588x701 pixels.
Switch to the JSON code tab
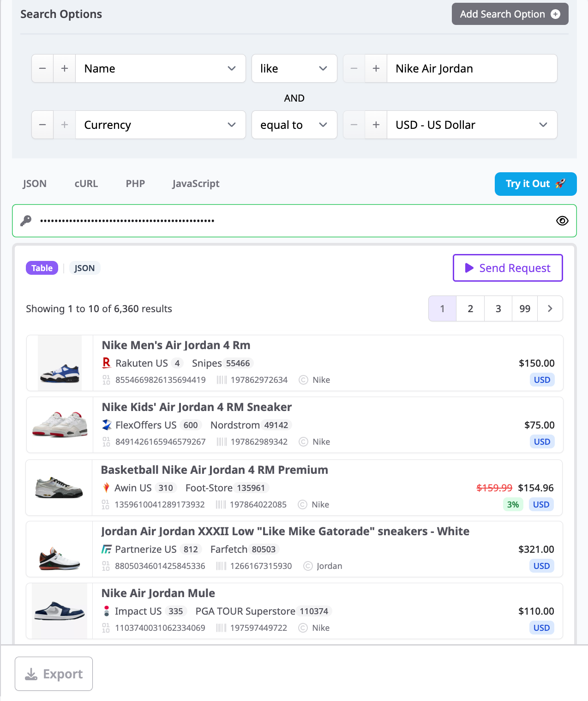(x=35, y=184)
